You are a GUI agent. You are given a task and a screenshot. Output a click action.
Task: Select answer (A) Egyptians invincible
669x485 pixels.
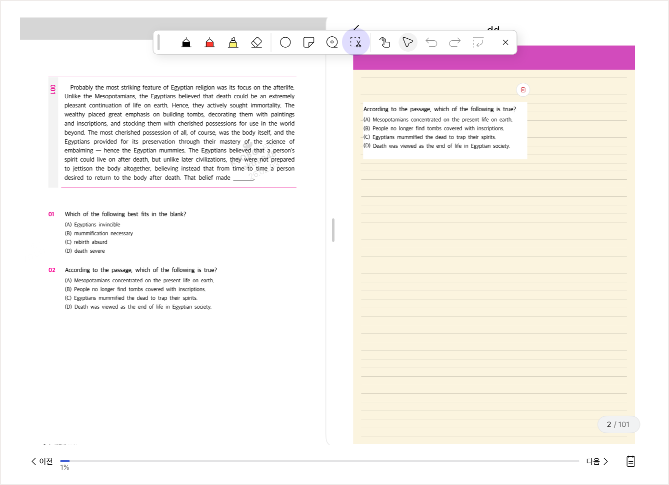93,224
